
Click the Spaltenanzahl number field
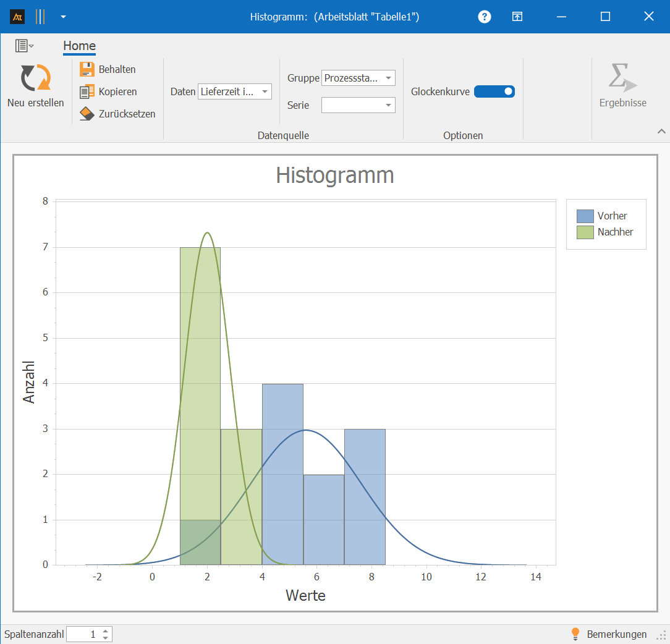pos(83,634)
